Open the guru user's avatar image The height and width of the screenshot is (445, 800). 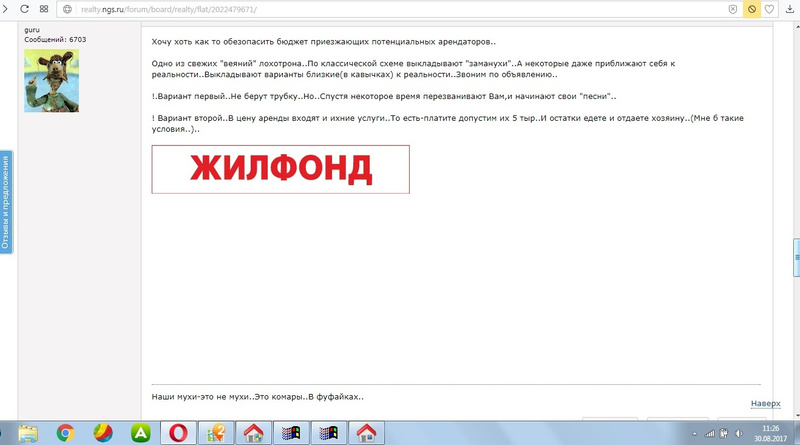[52, 81]
